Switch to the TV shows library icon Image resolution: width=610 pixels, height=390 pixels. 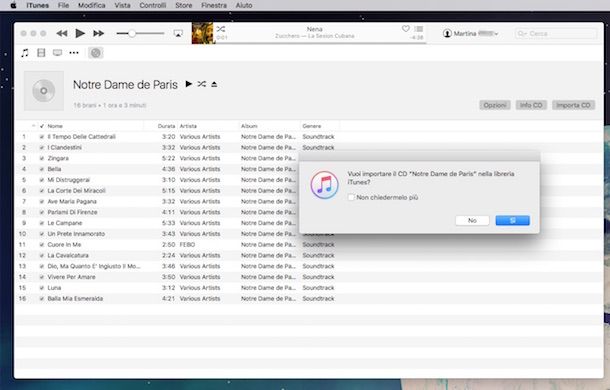click(x=58, y=53)
